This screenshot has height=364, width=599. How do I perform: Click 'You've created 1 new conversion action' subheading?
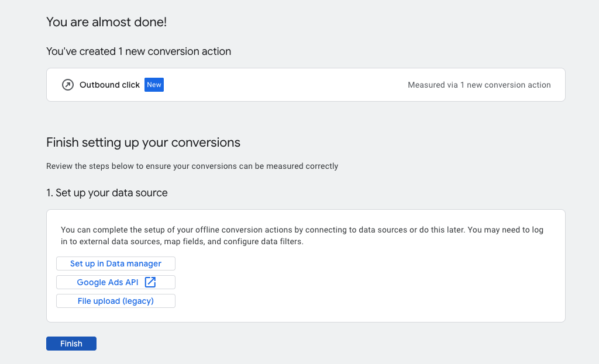tap(139, 51)
